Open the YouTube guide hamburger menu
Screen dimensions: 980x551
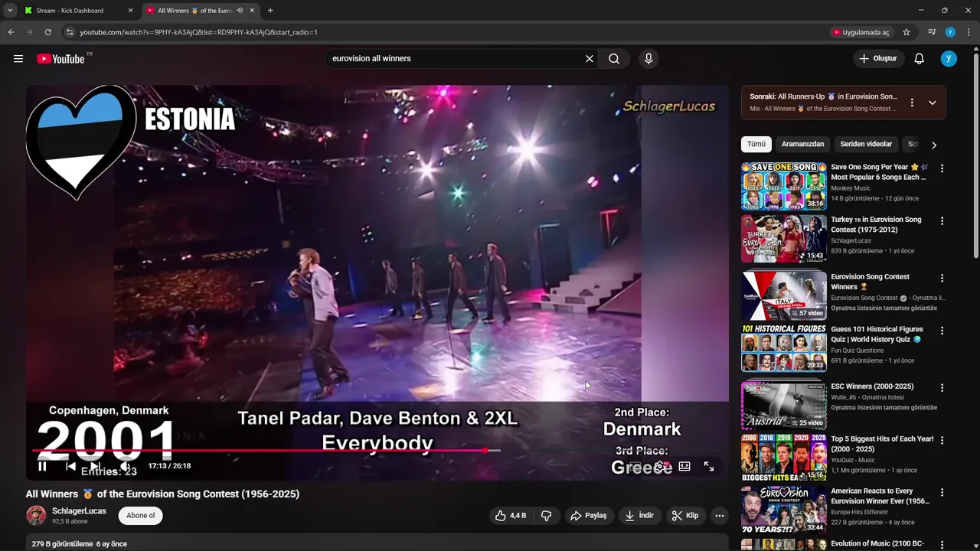[x=18, y=59]
